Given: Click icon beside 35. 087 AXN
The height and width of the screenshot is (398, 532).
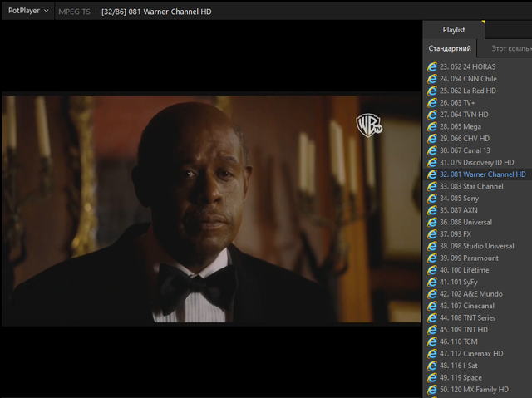Looking at the screenshot, I should click(x=432, y=210).
